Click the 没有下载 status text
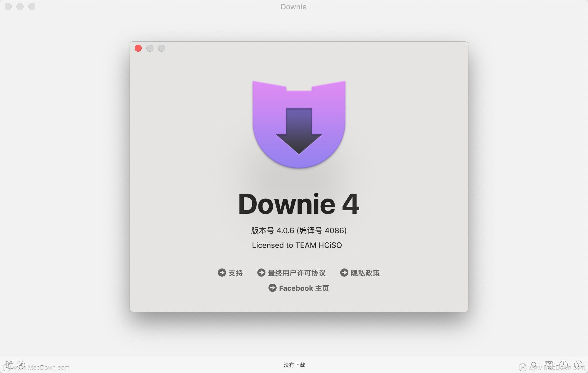Viewport: 588px width, 373px height. (294, 365)
